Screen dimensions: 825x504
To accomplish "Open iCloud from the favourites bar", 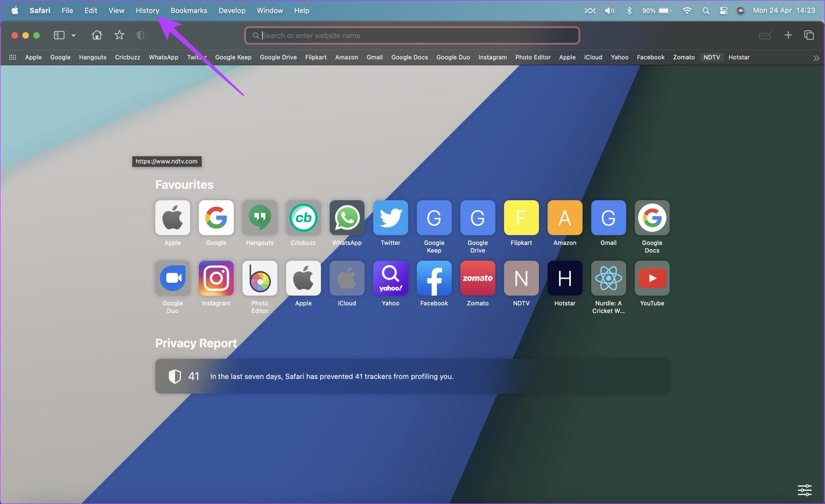I will tap(593, 57).
